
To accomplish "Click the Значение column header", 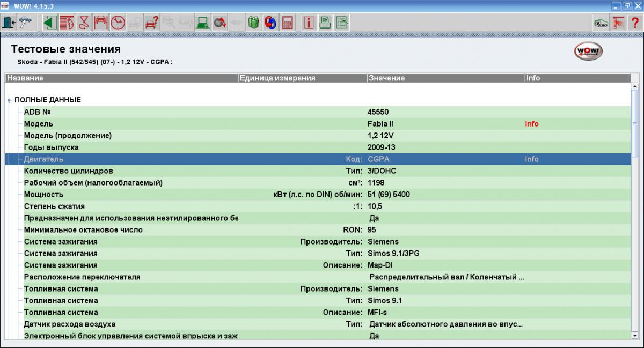I will [446, 78].
